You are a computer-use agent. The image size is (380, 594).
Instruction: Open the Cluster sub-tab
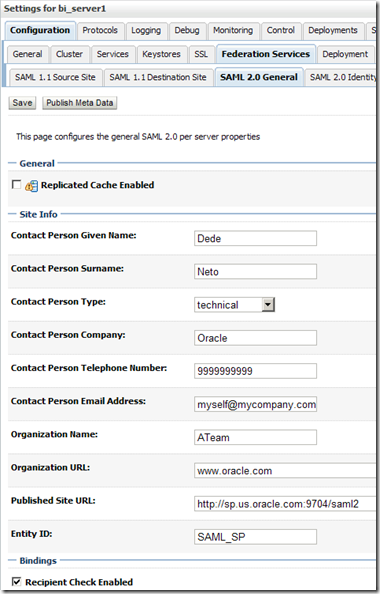tap(69, 54)
